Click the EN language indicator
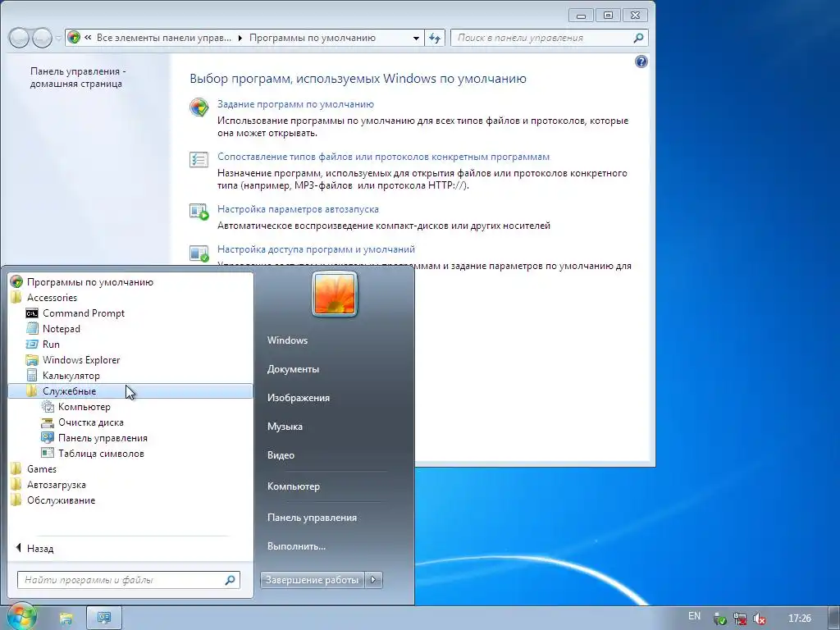 [694, 616]
